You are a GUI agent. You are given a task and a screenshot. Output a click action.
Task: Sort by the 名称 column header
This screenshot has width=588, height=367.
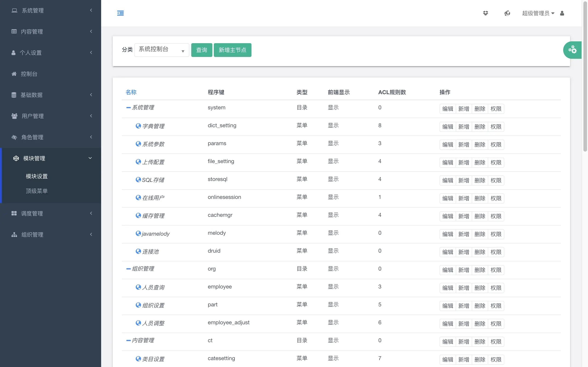point(131,92)
